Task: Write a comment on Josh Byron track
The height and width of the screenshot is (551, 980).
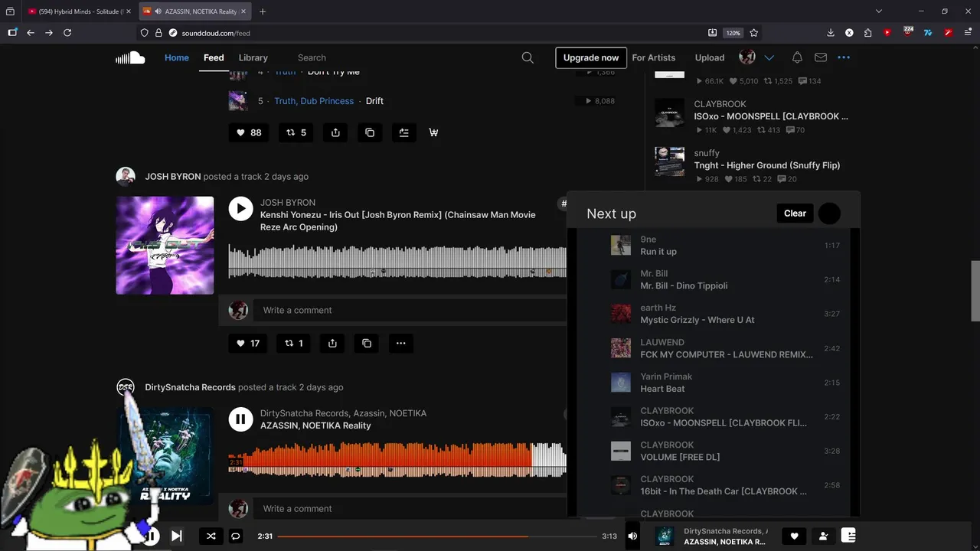Action: click(410, 310)
